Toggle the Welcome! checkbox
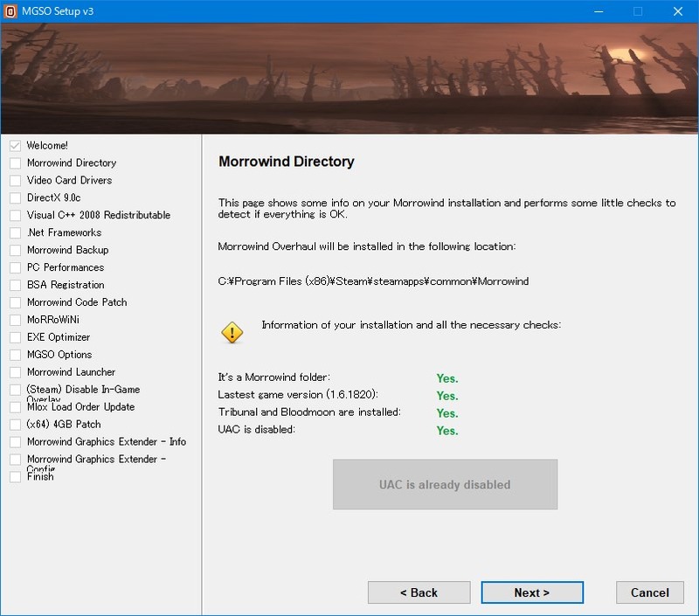The height and width of the screenshot is (616, 699). point(15,146)
